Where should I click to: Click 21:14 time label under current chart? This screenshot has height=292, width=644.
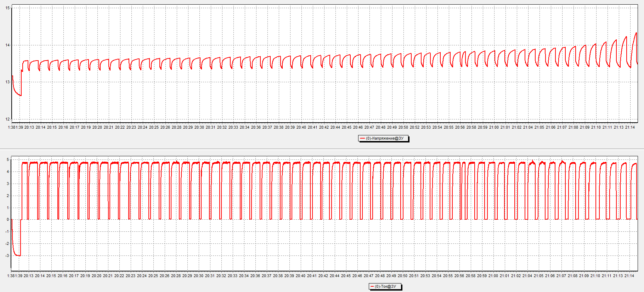(629, 276)
